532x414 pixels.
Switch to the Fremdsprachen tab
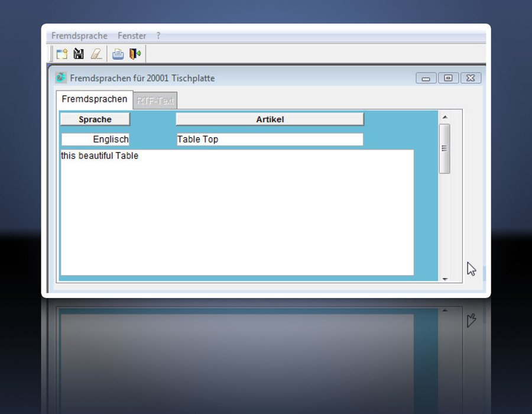95,99
